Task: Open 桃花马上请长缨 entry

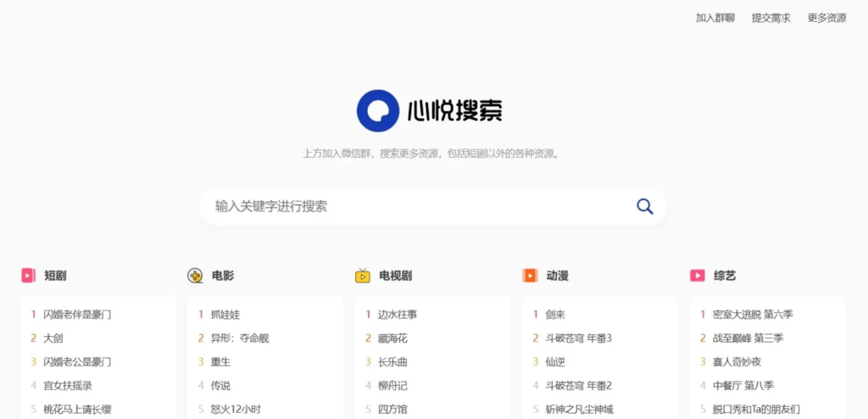Action: coord(77,410)
